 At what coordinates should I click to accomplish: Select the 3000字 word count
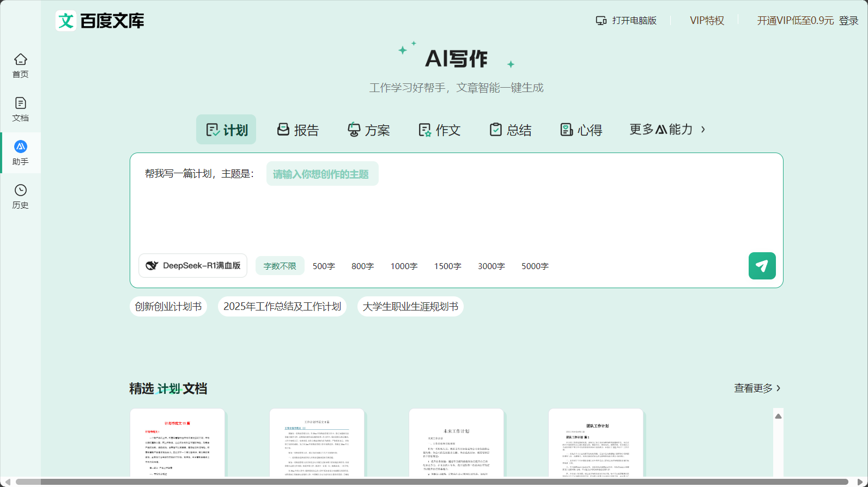click(491, 266)
